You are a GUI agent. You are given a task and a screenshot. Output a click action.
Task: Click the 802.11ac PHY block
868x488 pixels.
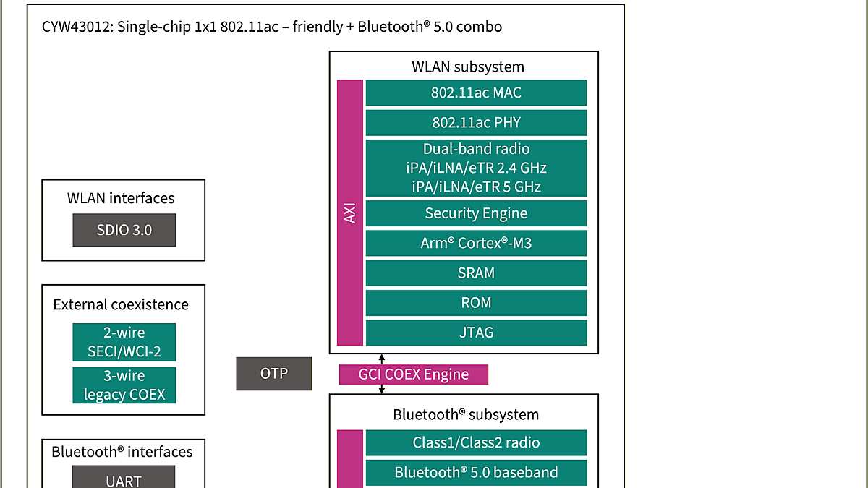coord(476,122)
